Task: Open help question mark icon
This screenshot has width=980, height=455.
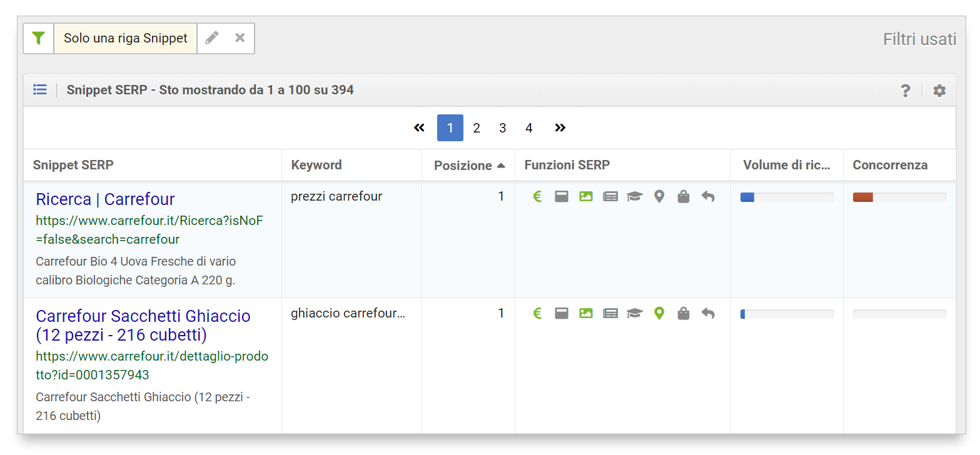Action: (x=905, y=91)
